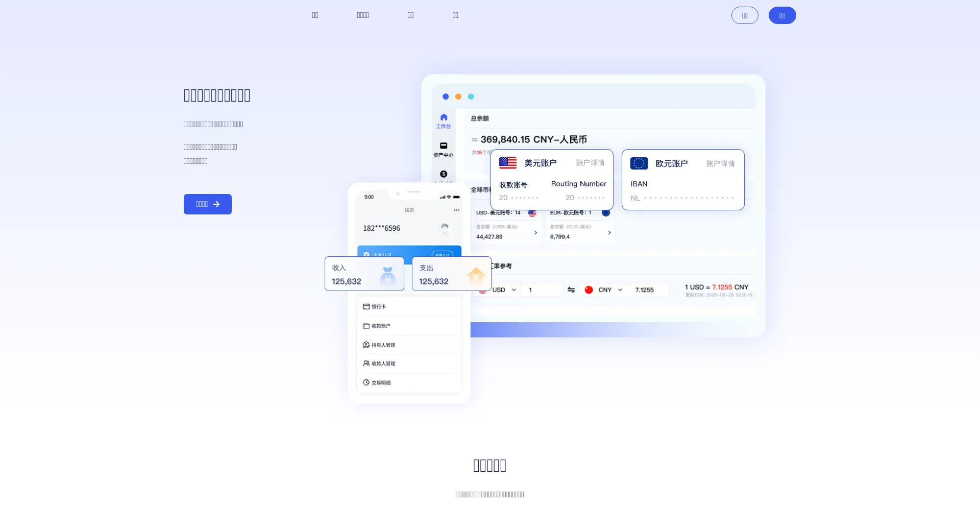Click the orange dot in window header
The width and height of the screenshot is (980, 507).
[x=458, y=96]
